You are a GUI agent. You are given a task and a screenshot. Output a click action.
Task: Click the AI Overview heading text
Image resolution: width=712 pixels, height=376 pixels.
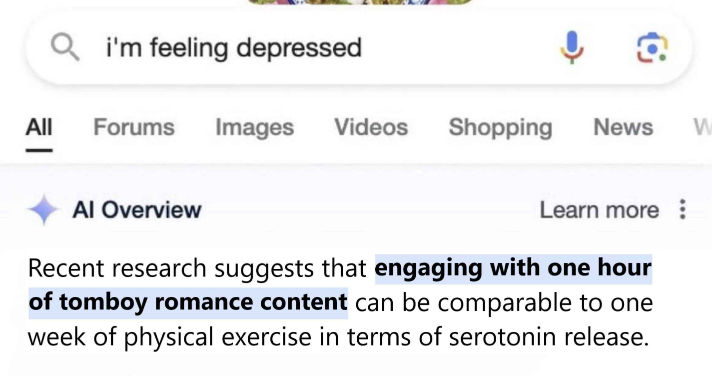click(137, 210)
